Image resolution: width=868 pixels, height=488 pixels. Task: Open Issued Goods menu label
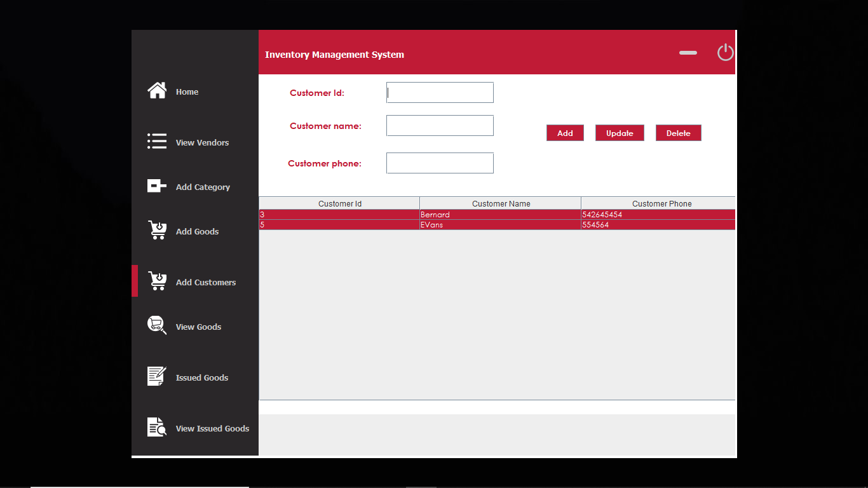click(202, 378)
